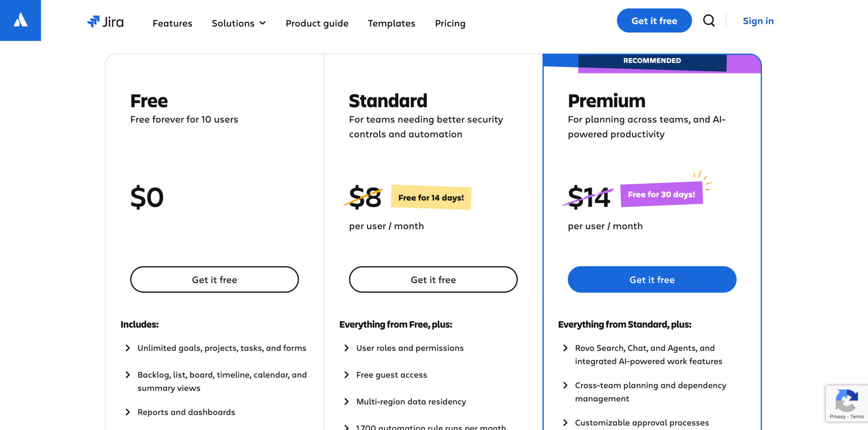Select Templates in the navigation
868x430 pixels.
point(391,23)
